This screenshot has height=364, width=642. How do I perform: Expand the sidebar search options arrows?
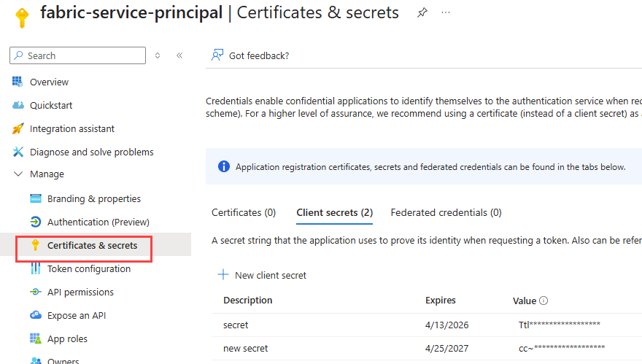click(x=158, y=55)
